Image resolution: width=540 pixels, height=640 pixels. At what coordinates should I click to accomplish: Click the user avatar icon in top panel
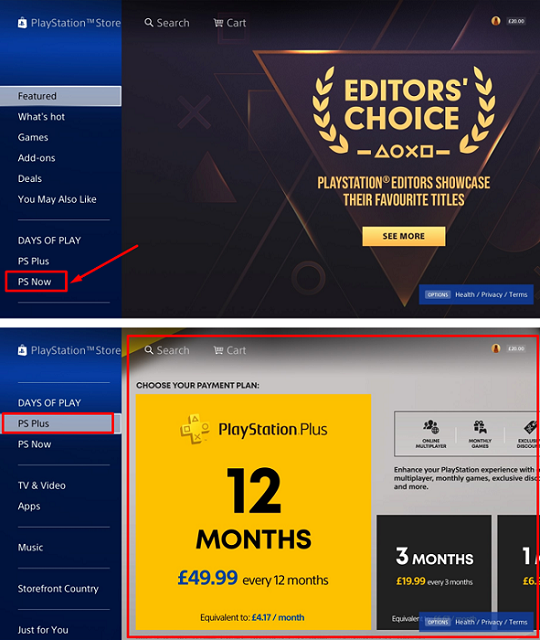[x=496, y=21]
